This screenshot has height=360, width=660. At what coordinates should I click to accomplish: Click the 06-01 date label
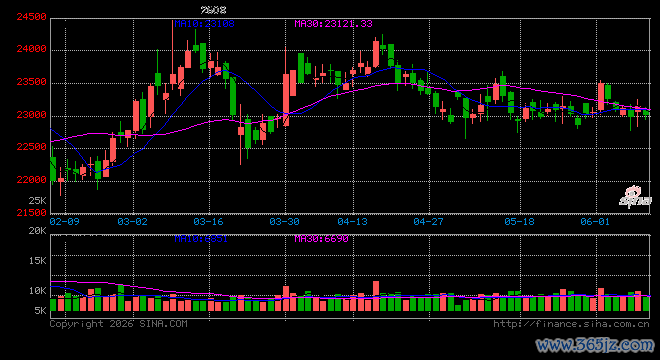595,222
